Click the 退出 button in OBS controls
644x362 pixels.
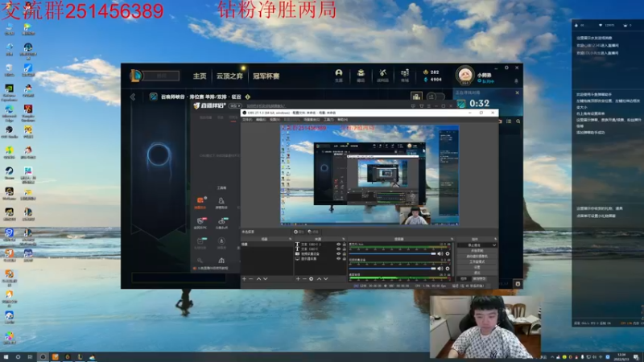tap(477, 273)
